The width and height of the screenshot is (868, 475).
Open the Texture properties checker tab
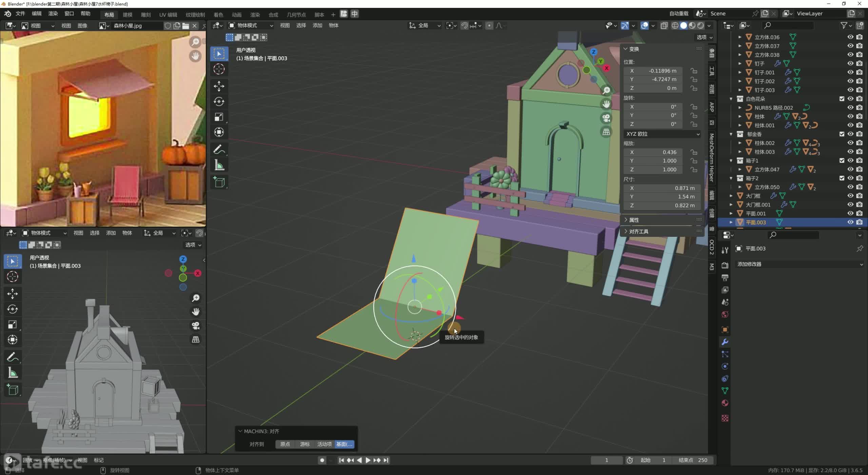(725, 418)
